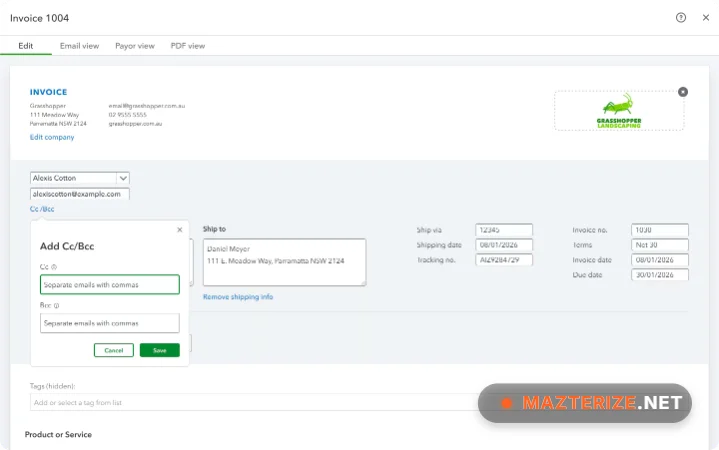Click the Ship to address box
Viewport: 719px width, 450px height.
(x=284, y=262)
